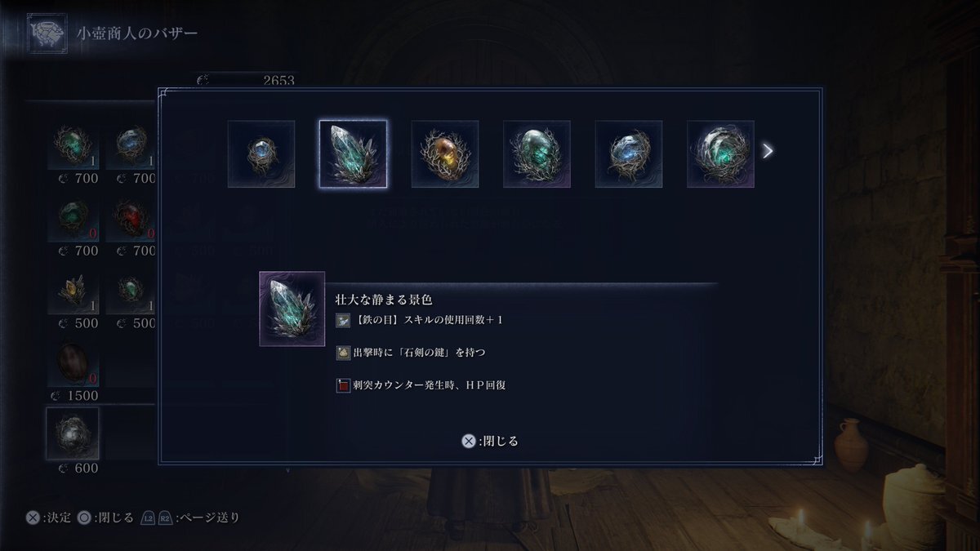Pick the yellow relic priced 500

click(x=73, y=290)
